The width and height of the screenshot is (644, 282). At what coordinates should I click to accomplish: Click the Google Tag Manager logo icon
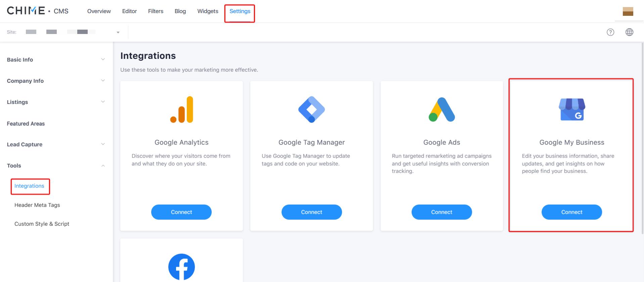pos(311,109)
